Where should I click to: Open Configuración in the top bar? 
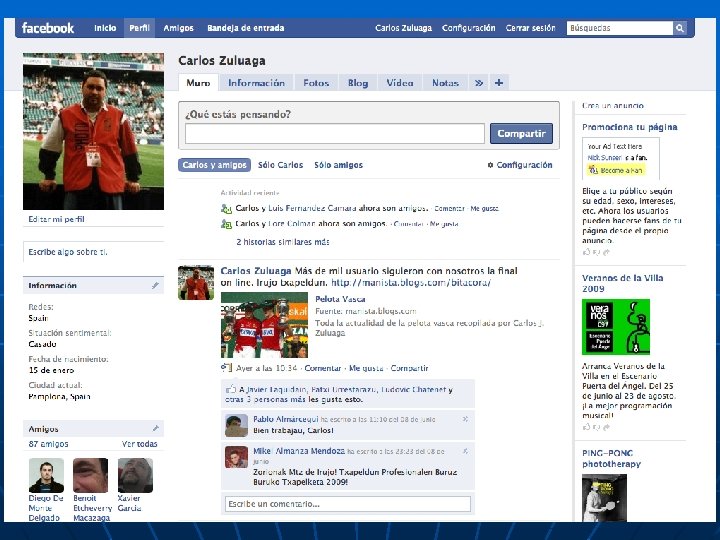click(468, 28)
